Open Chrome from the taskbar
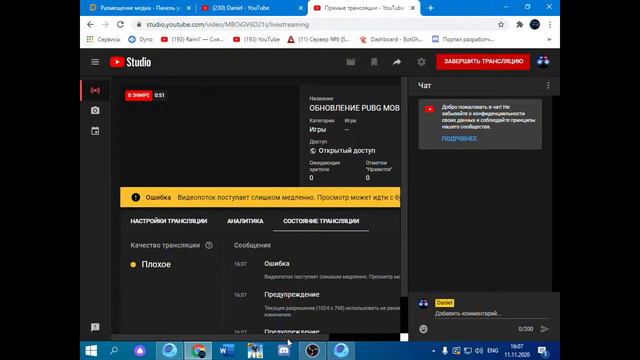640x360 pixels. coord(198,351)
